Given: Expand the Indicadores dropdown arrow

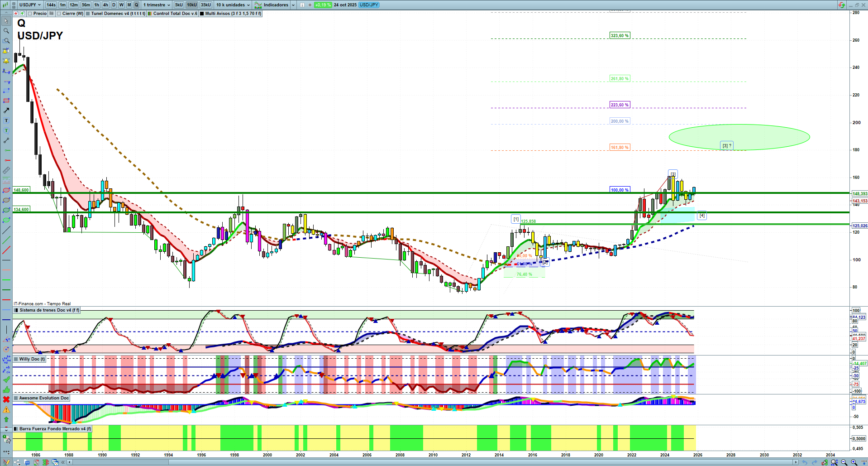Looking at the screenshot, I should click(293, 5).
